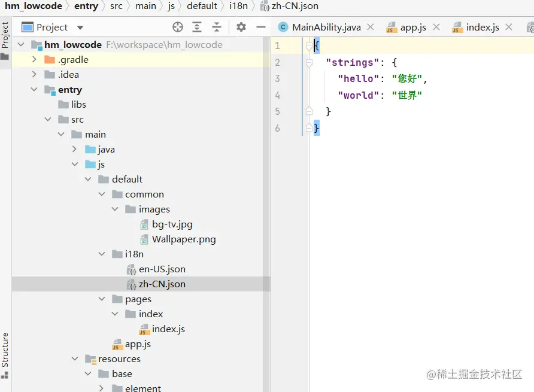Collapse the resources folder
This screenshot has width=534, height=392.
pos(75,359)
